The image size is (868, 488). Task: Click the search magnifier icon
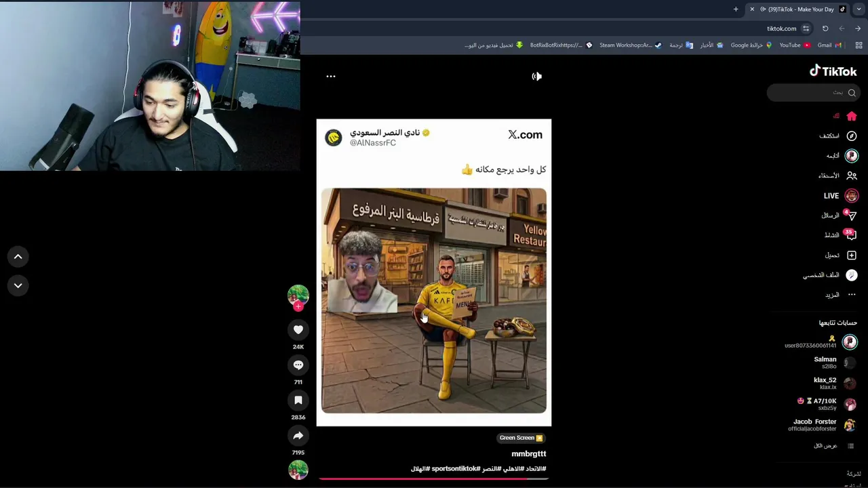click(x=852, y=93)
